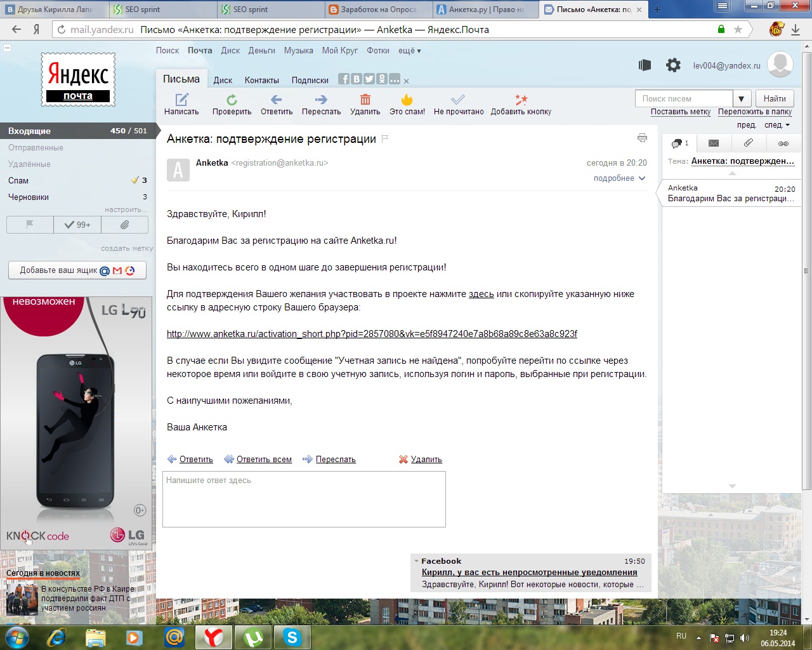The height and width of the screenshot is (650, 812).
Task: Click browser back arrow
Action: pos(16,29)
